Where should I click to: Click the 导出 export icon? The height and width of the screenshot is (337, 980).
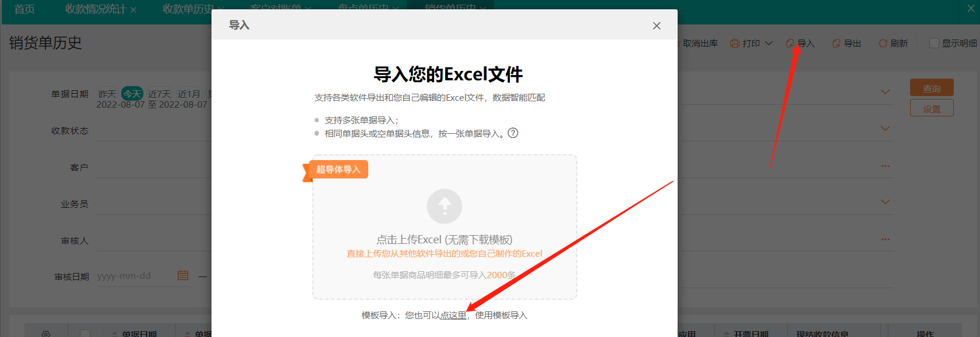tap(836, 43)
